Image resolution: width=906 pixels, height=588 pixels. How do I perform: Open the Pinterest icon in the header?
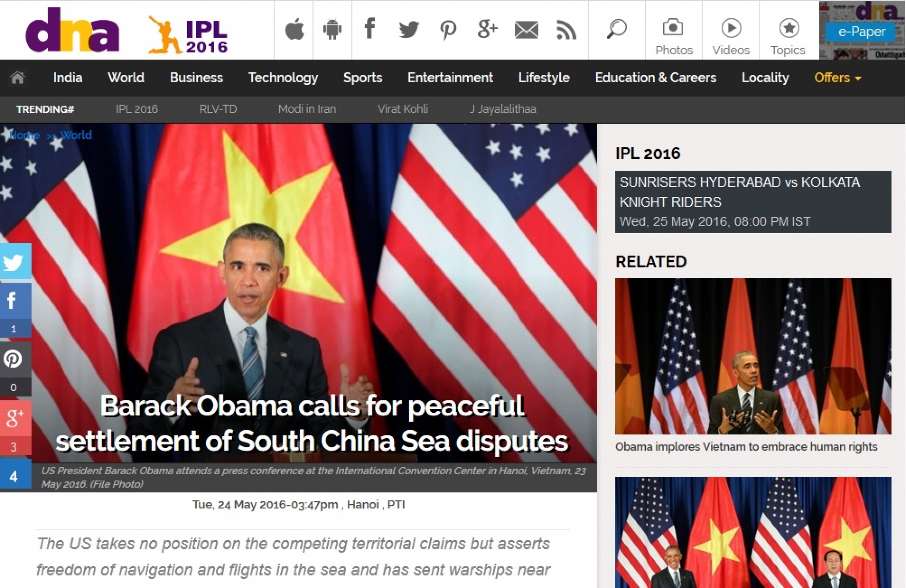449,28
